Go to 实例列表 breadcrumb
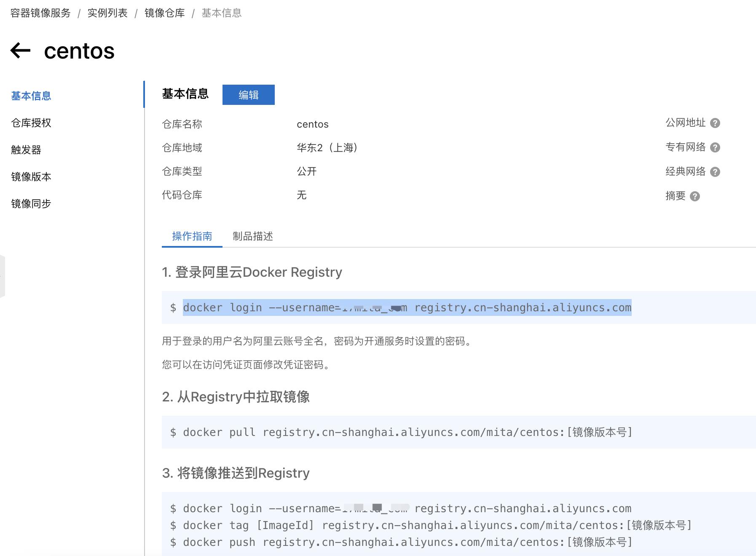 [x=107, y=13]
